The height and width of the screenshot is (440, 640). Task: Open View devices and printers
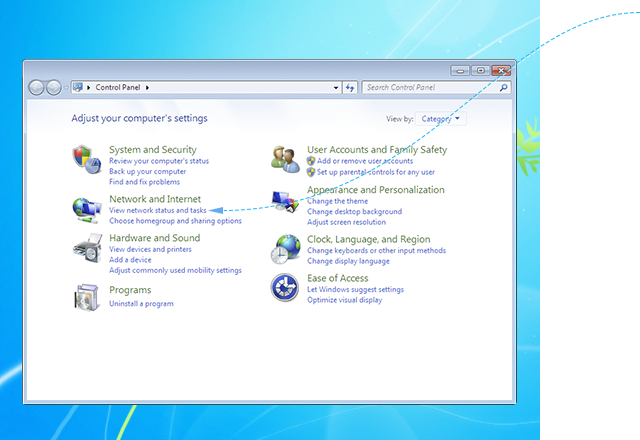pyautogui.click(x=150, y=249)
